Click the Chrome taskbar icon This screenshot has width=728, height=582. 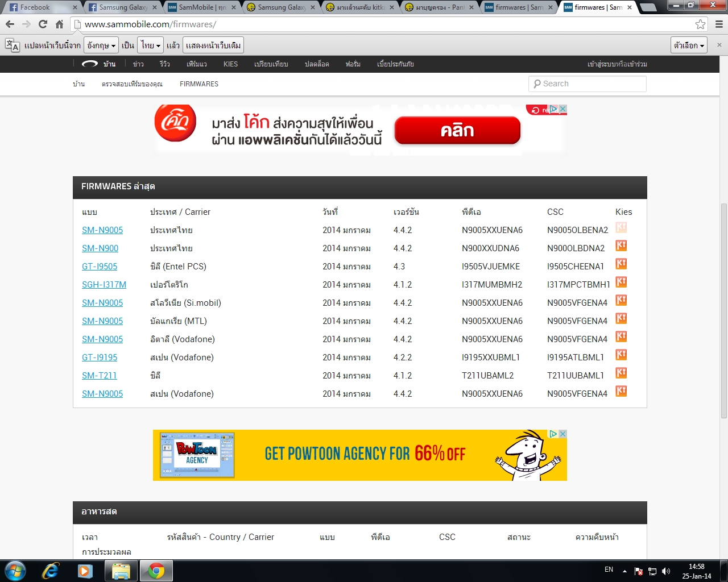[x=156, y=571]
